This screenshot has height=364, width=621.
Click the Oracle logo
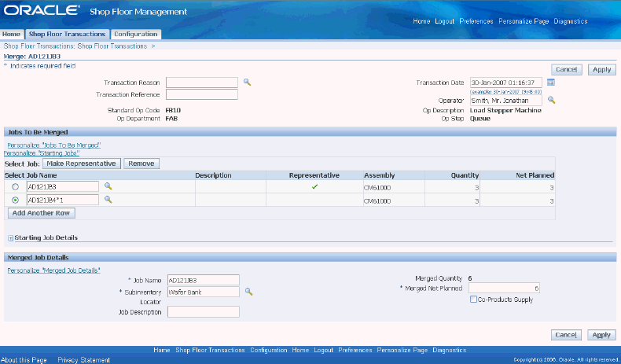tap(41, 10)
